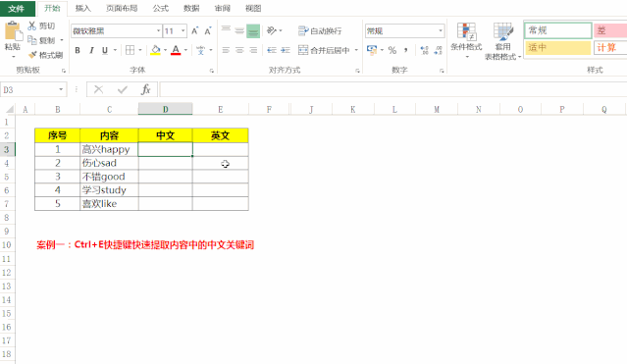Viewport: 627px width, 364px height.
Task: Open the File tab 文件
Action: point(17,9)
